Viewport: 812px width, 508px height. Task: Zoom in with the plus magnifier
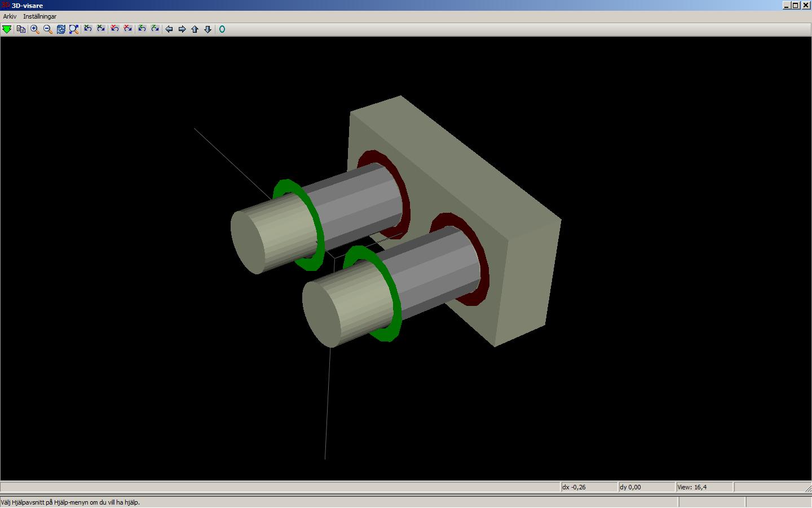[35, 29]
